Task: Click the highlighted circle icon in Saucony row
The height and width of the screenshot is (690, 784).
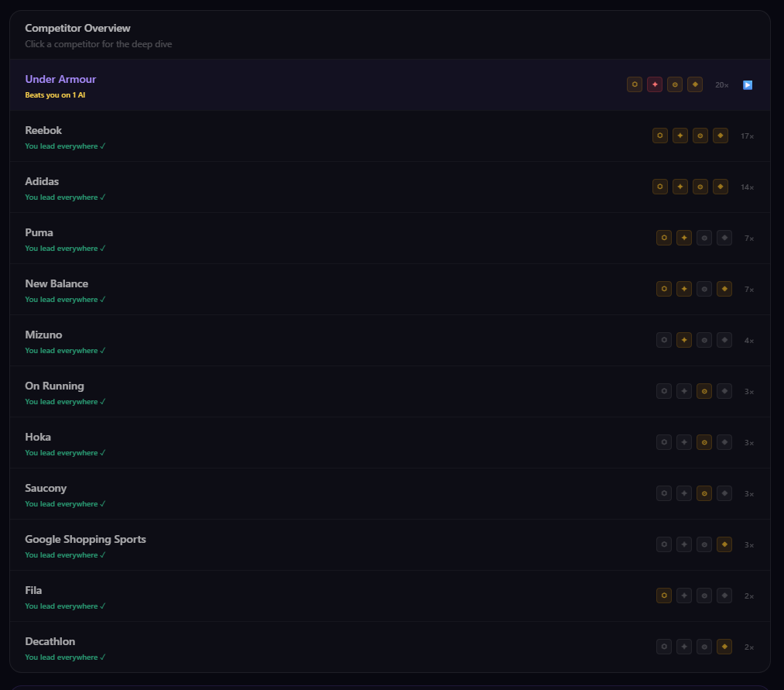Action: pyautogui.click(x=704, y=493)
